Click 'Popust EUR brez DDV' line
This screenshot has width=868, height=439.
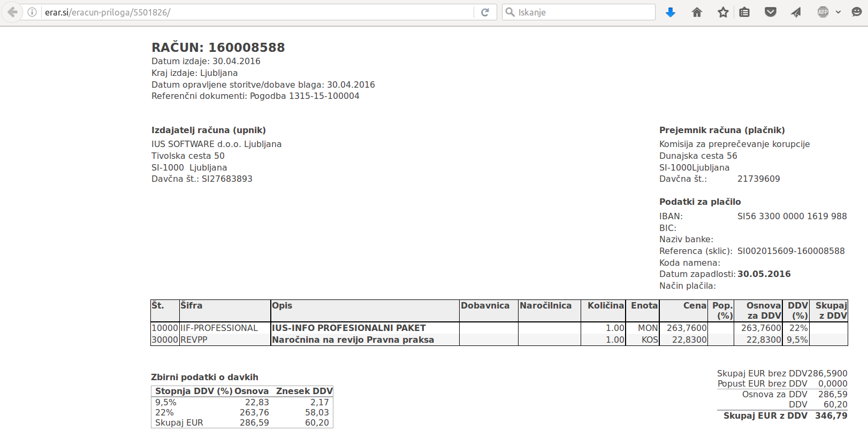(x=782, y=383)
